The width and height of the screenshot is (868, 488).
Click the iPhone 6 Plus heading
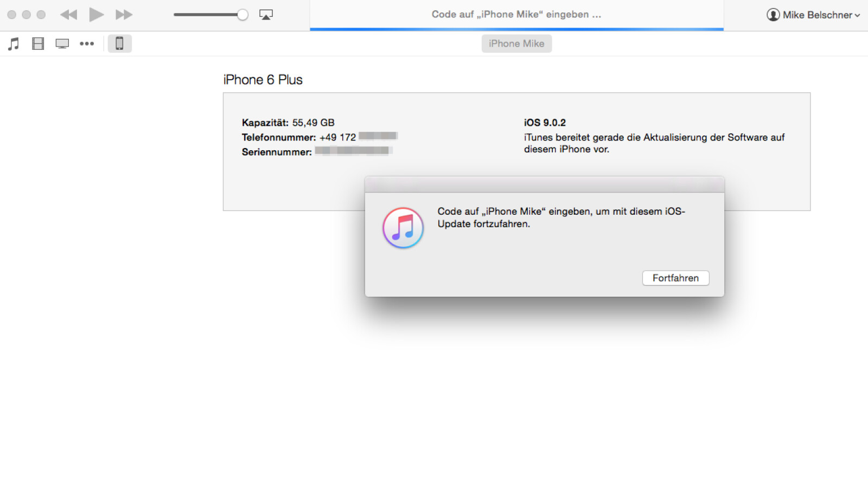tap(263, 79)
